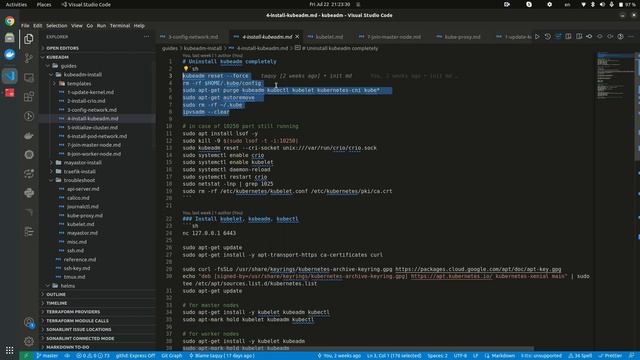640x360 pixels.
Task: Click the Run play icon in editor toolbar
Action: click(x=537, y=37)
